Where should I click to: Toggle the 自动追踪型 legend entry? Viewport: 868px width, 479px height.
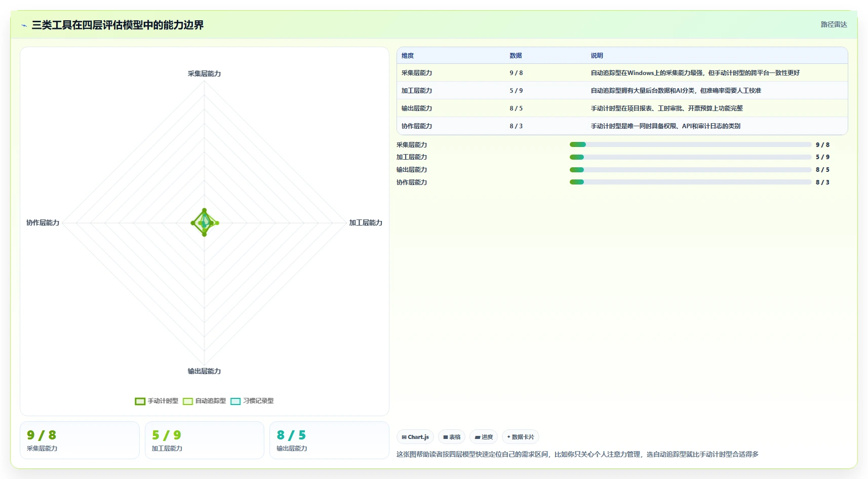[205, 401]
